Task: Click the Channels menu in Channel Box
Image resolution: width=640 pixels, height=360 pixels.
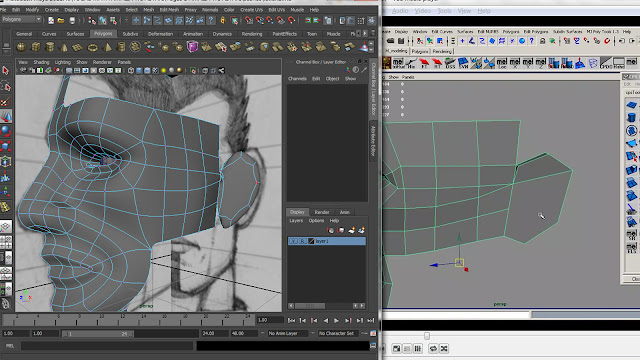Action: pyautogui.click(x=297, y=79)
